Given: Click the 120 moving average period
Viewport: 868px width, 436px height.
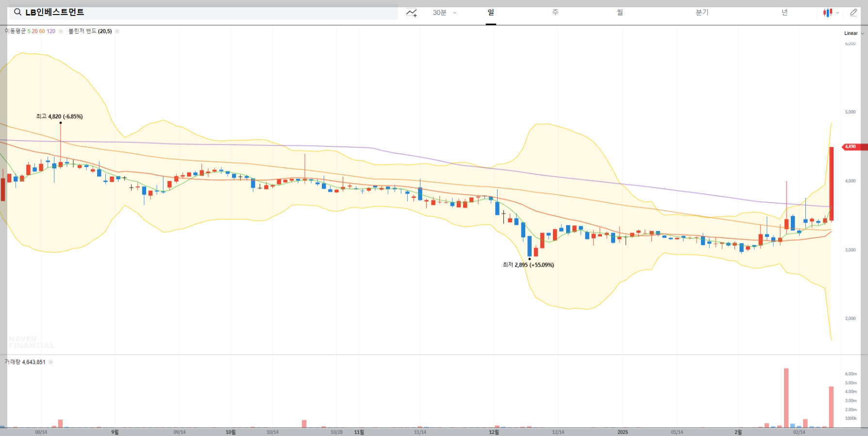Looking at the screenshot, I should [51, 31].
